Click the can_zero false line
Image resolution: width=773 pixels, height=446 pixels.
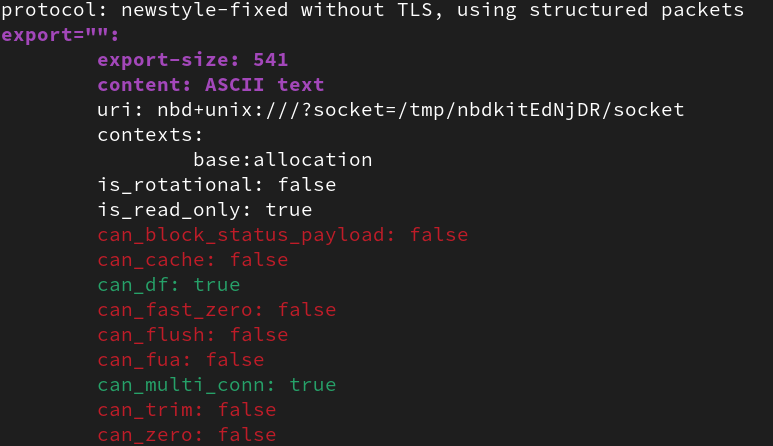(x=186, y=435)
